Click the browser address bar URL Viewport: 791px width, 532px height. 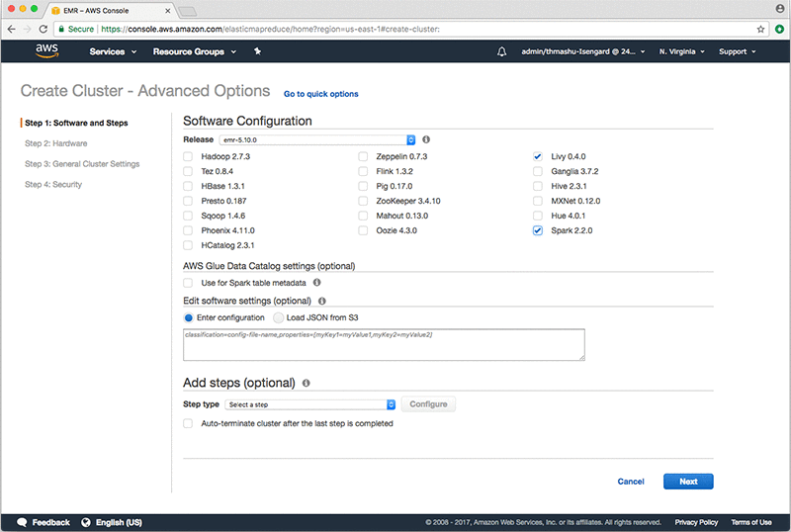[x=270, y=30]
